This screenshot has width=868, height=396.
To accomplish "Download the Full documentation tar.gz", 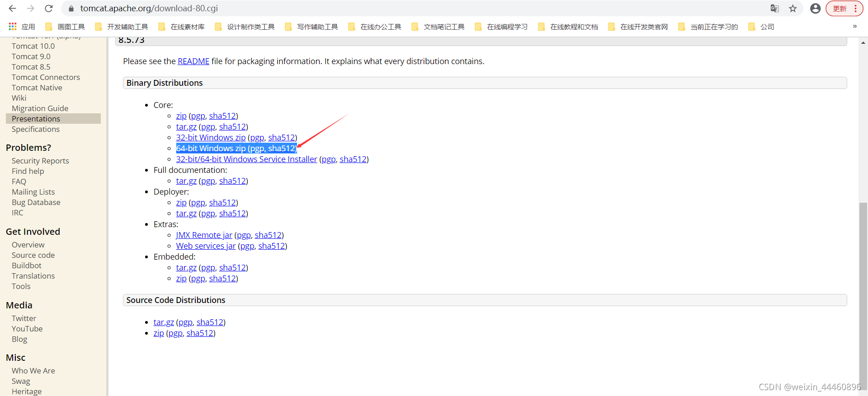I will (x=186, y=181).
